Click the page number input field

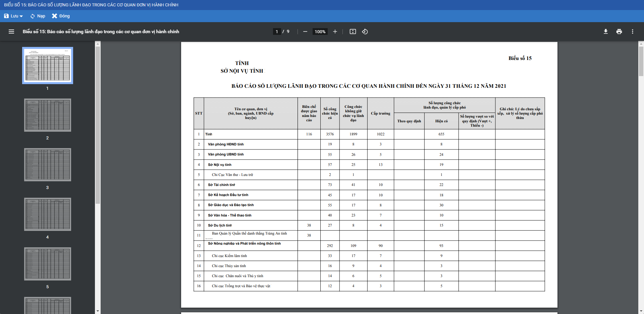tap(277, 32)
